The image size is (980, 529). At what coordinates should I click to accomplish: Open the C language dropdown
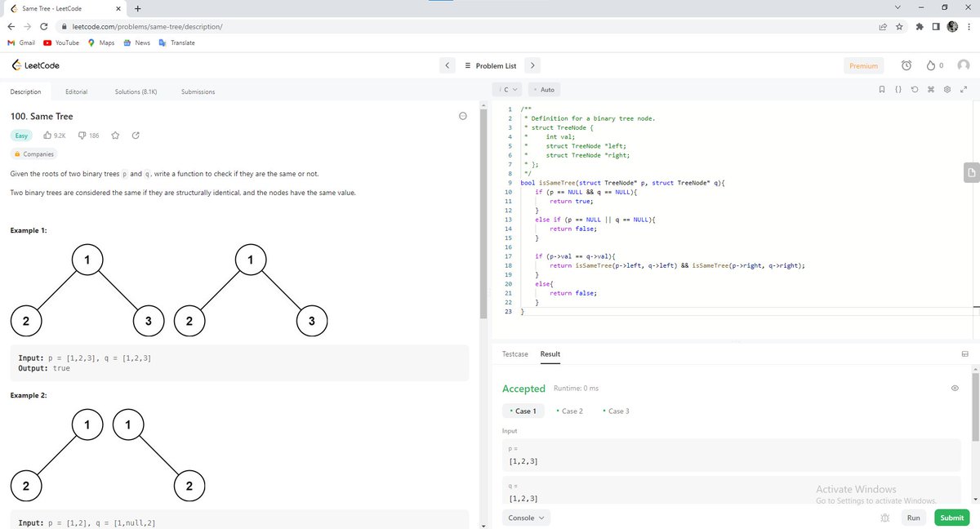point(507,89)
